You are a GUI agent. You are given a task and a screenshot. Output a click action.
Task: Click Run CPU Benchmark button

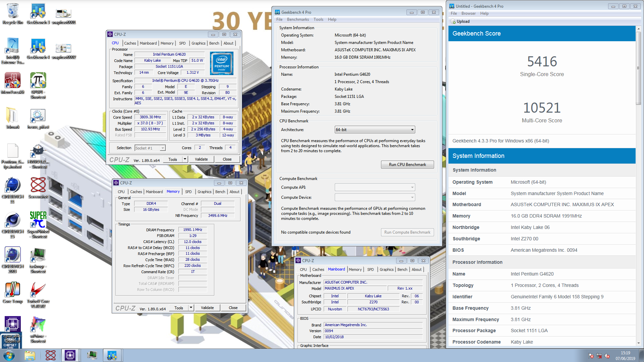pyautogui.click(x=407, y=165)
